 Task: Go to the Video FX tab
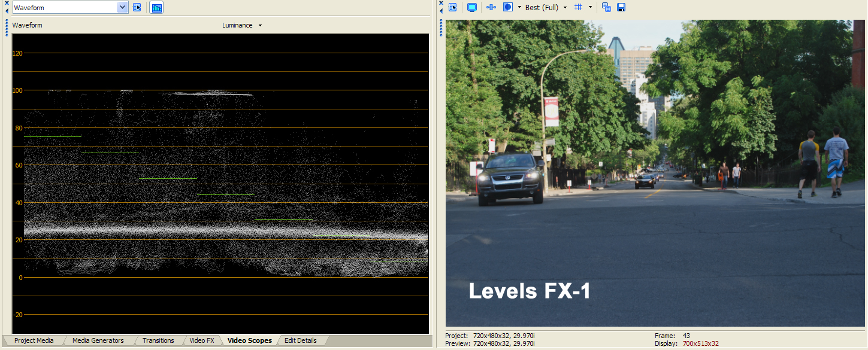pyautogui.click(x=201, y=340)
